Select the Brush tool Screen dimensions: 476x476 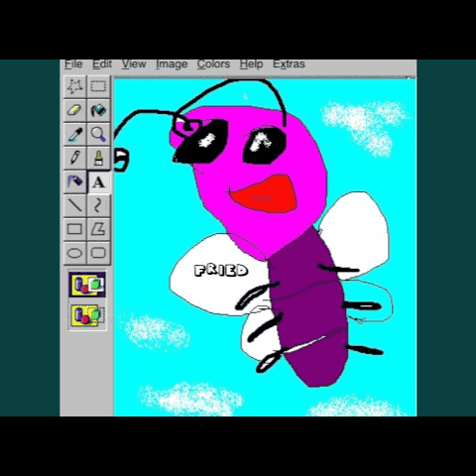[x=98, y=158]
